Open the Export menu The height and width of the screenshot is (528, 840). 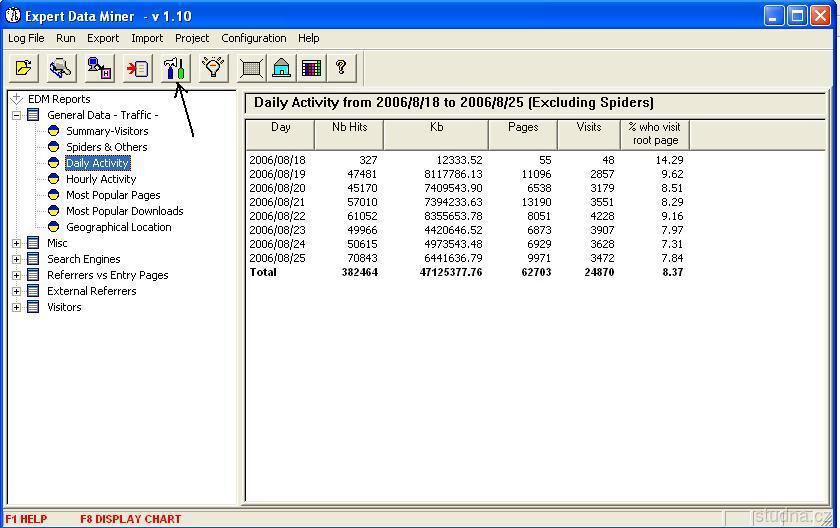[x=102, y=38]
